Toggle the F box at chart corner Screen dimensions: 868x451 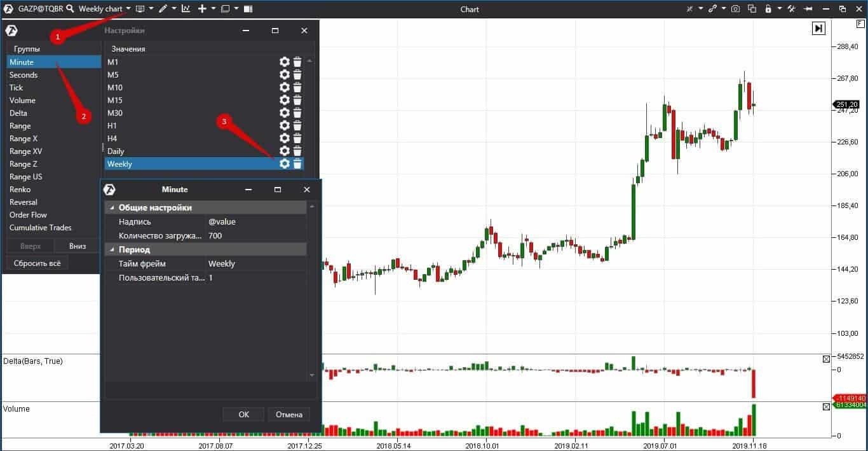click(860, 24)
